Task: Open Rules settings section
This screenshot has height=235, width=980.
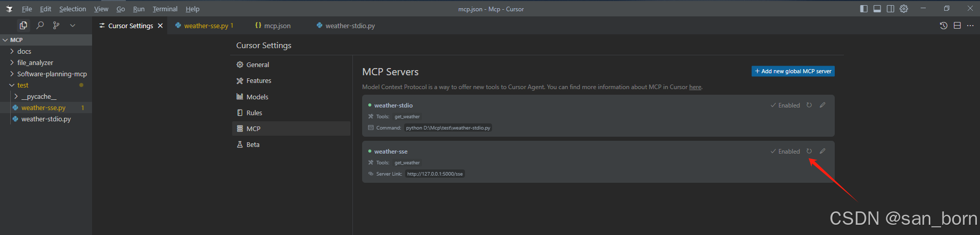Action: tap(291, 113)
